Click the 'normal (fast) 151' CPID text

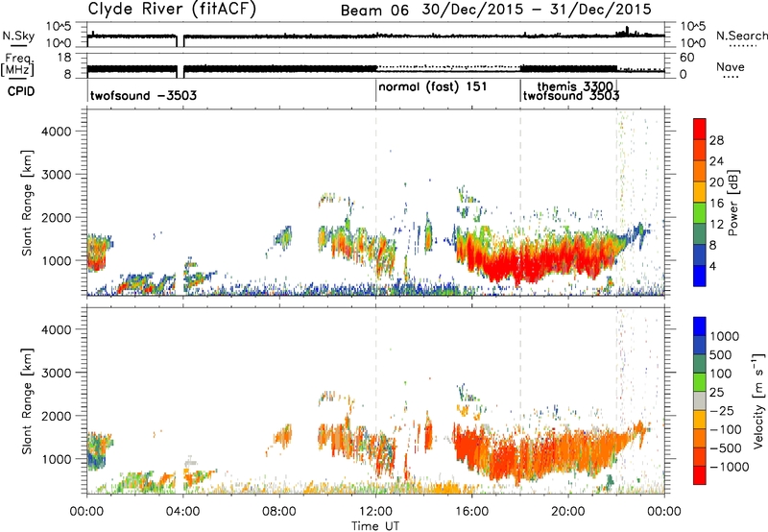(x=433, y=86)
